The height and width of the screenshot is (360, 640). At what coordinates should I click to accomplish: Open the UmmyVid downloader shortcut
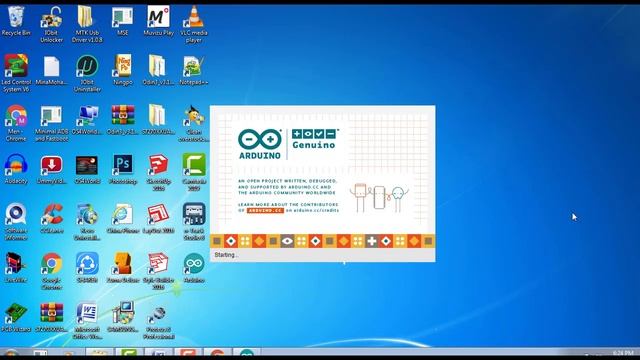pyautogui.click(x=51, y=169)
